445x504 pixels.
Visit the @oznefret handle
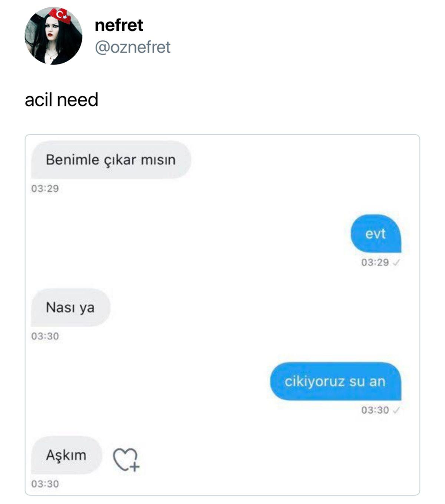(x=132, y=48)
